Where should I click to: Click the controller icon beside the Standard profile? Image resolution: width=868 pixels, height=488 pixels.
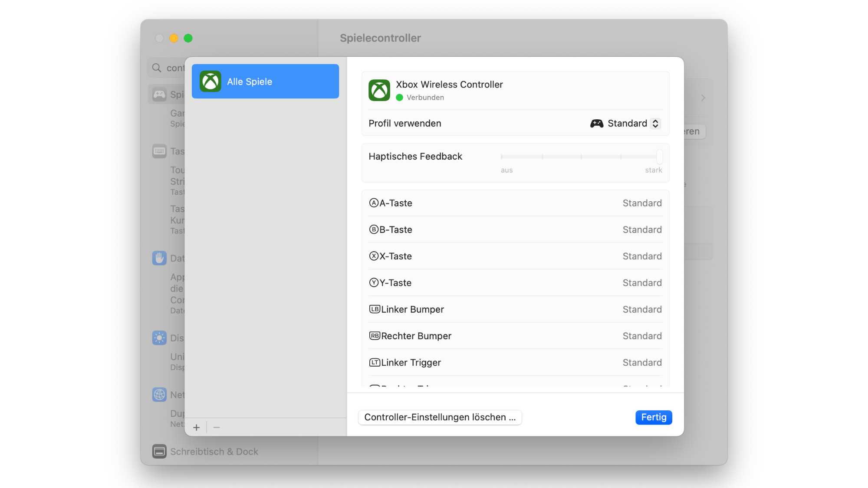click(x=597, y=123)
